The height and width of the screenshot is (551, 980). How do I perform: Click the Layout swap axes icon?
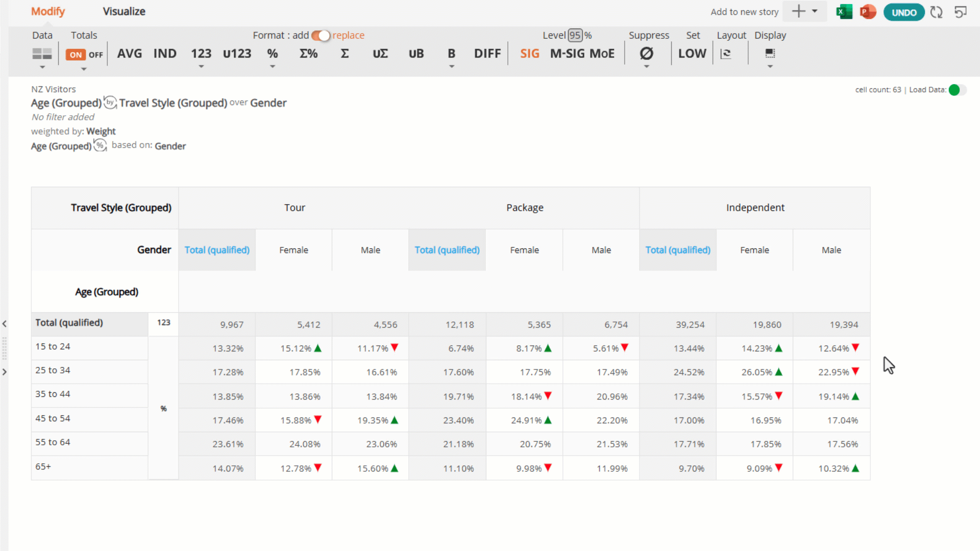coord(726,54)
